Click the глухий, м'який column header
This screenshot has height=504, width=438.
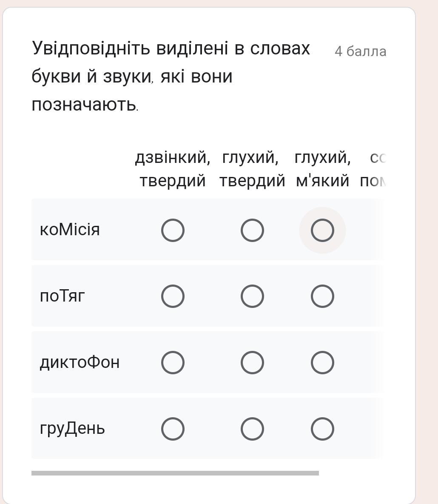pos(322,169)
